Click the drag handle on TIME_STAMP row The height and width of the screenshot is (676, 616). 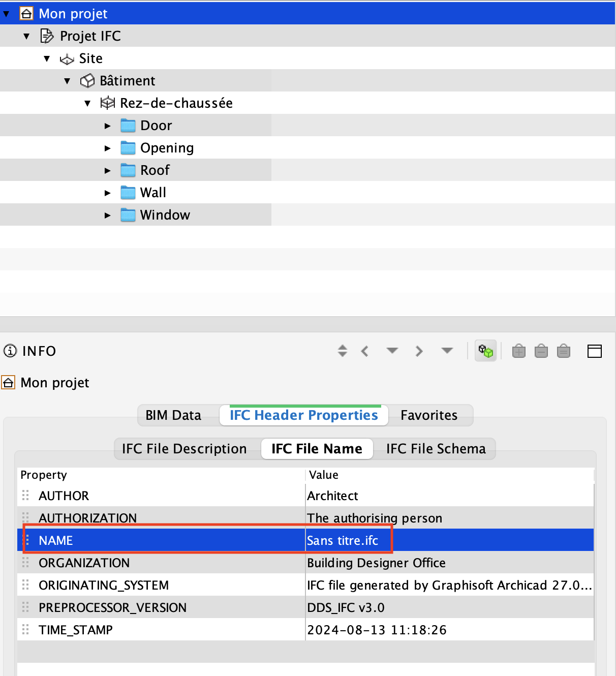coord(25,630)
